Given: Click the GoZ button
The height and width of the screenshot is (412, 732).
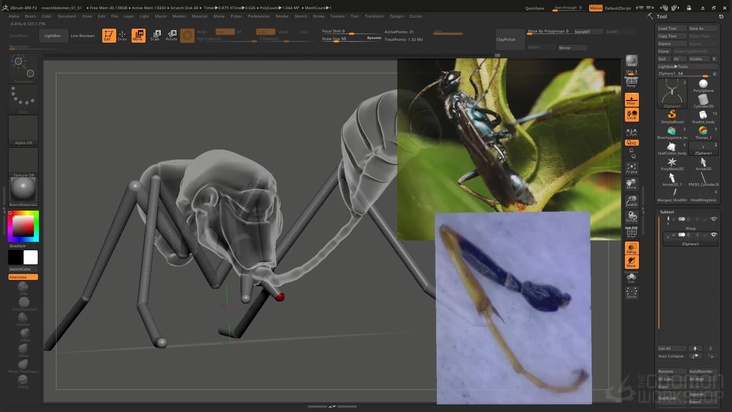Looking at the screenshot, I should tap(663, 59).
